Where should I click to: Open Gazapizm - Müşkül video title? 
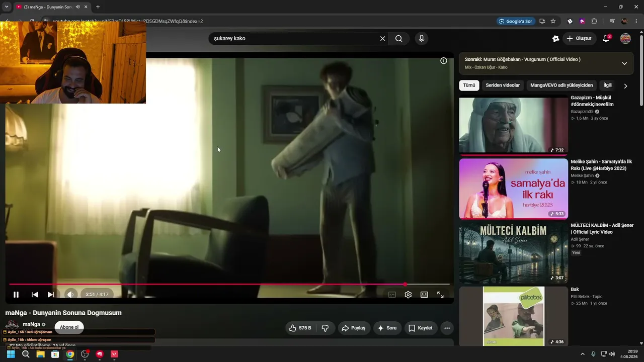592,101
